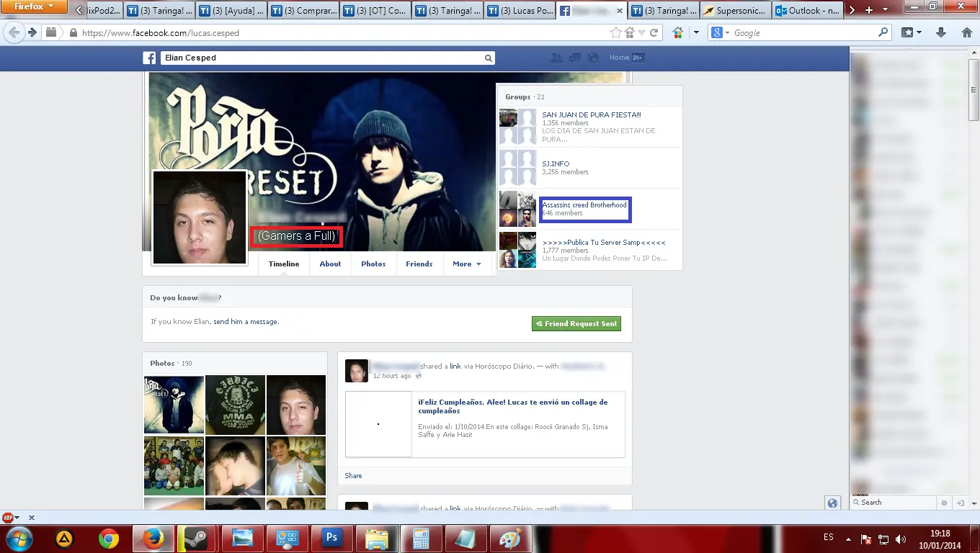The image size is (980, 553).
Task: Go to the Firefox home page icon
Action: 967,32
